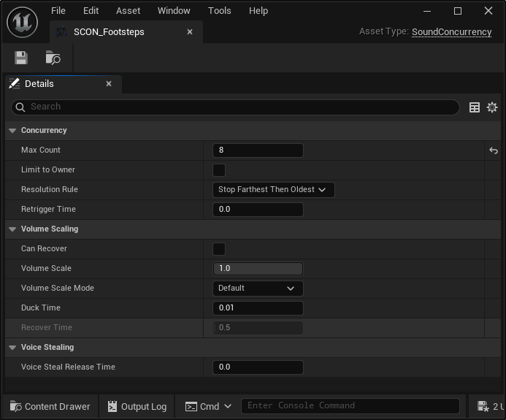Open property matrix table view icon

click(x=474, y=107)
